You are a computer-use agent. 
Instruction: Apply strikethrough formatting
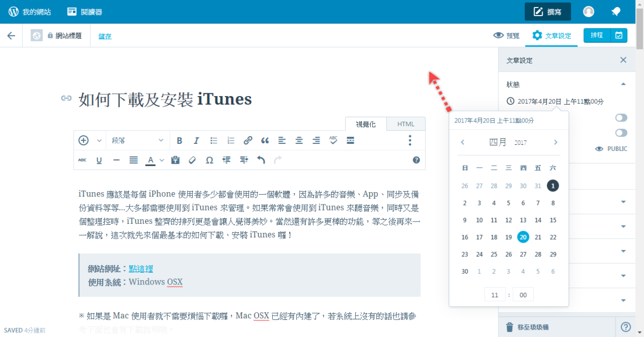(82, 160)
